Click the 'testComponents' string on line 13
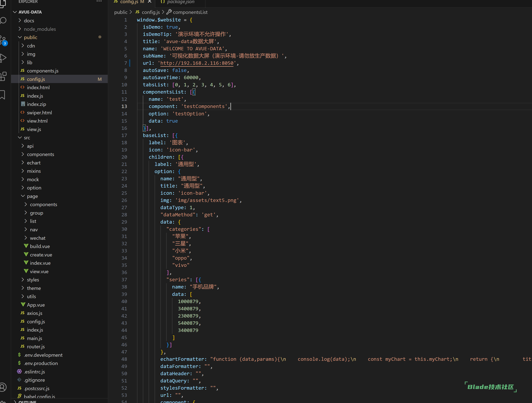This screenshot has width=532, height=403. click(x=204, y=106)
